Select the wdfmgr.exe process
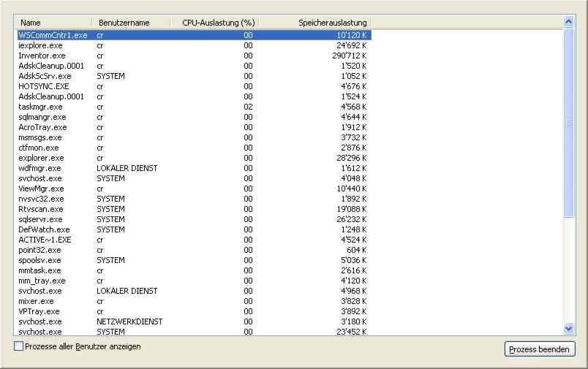This screenshot has height=369, width=588. 194,168
